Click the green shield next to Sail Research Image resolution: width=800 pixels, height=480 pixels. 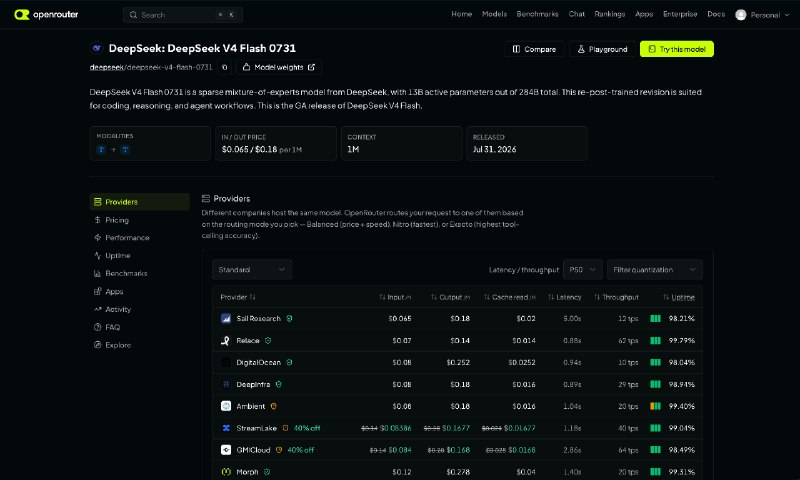click(x=289, y=318)
